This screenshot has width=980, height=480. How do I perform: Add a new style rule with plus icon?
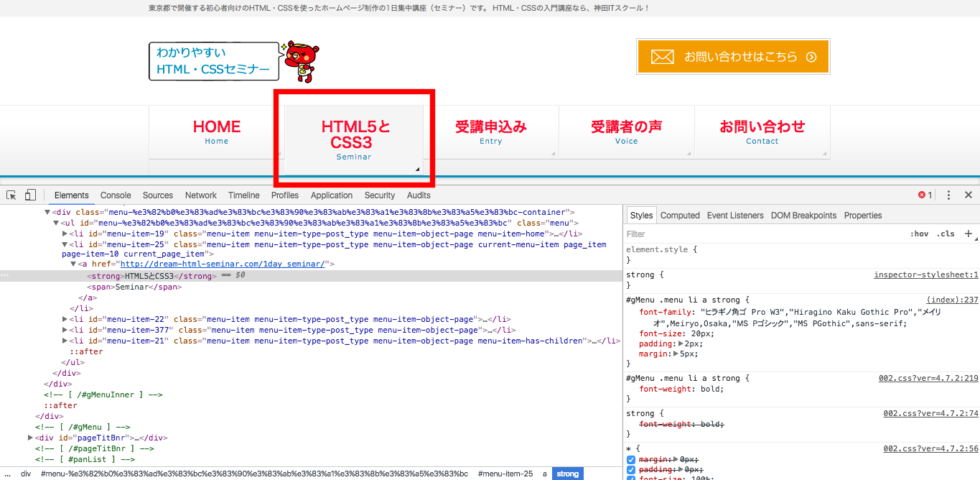pyautogui.click(x=968, y=234)
